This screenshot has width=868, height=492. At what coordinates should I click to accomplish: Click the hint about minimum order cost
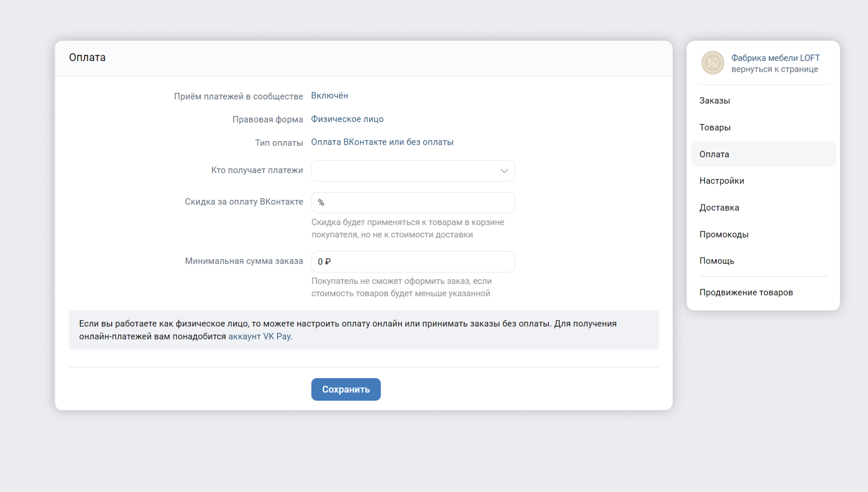tap(401, 287)
